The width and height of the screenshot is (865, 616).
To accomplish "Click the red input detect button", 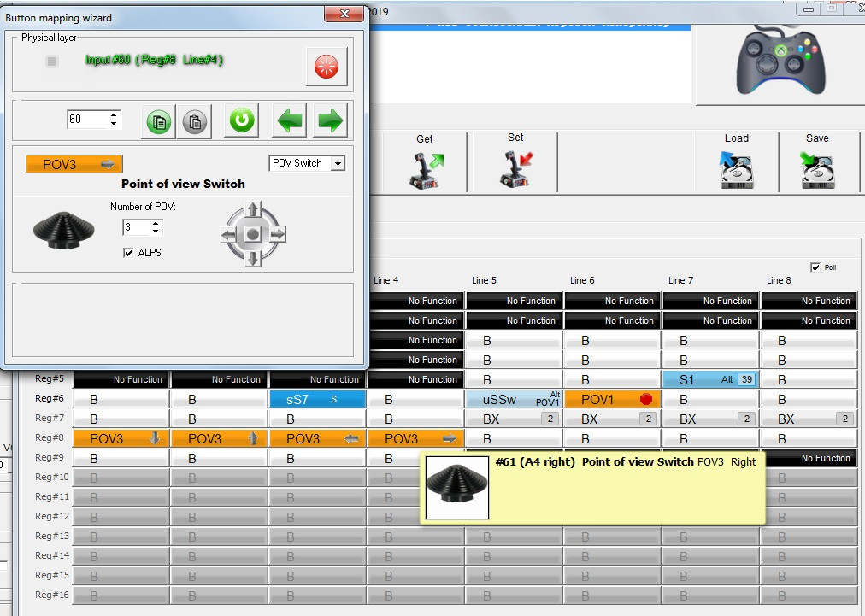I will click(x=327, y=67).
